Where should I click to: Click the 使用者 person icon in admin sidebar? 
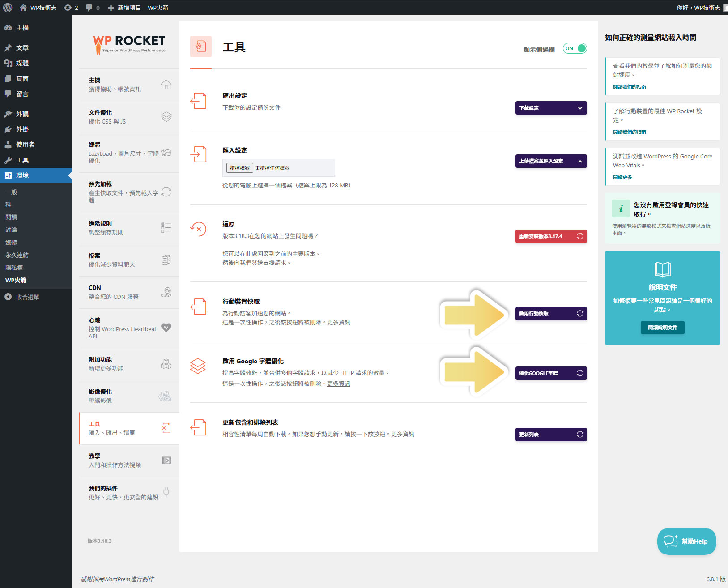tap(8, 145)
